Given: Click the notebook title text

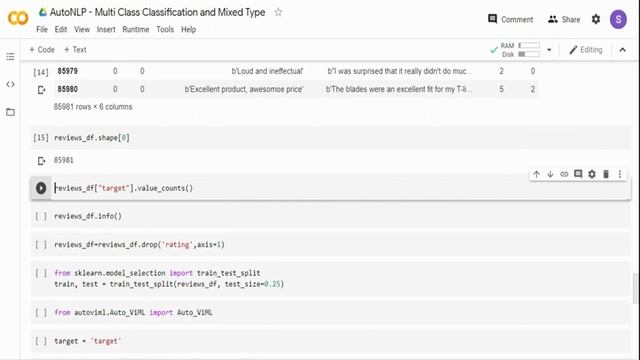Looking at the screenshot, I should [157, 12].
